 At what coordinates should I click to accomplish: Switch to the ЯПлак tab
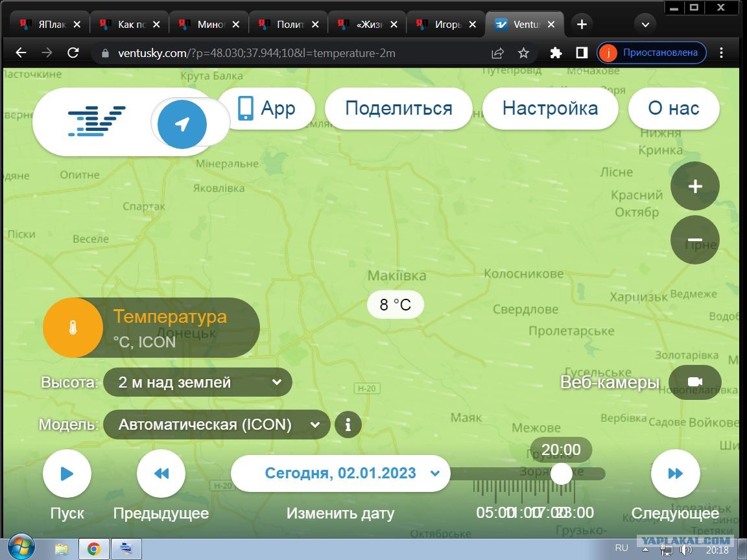49,24
